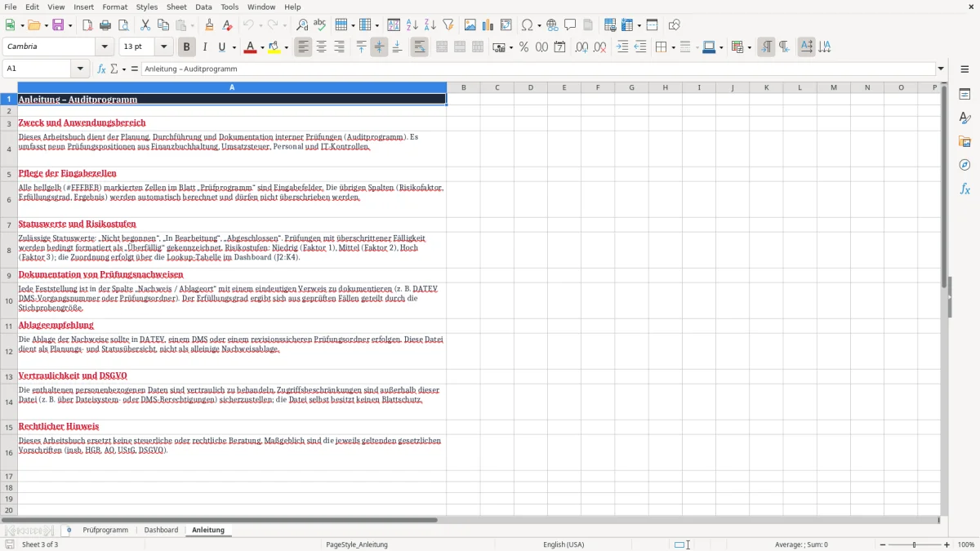Open the sidebar Functions panel
Image resolution: width=980 pixels, height=551 pixels.
click(x=964, y=189)
